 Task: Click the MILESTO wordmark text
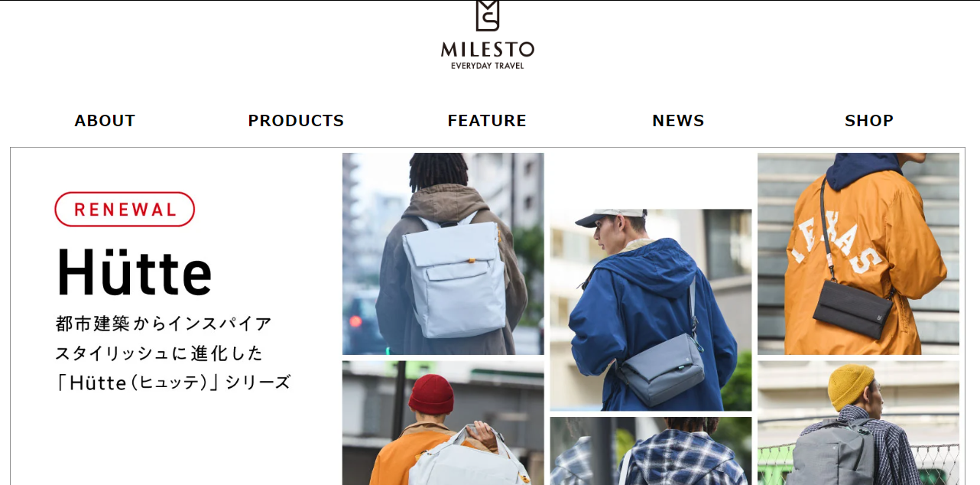(x=488, y=50)
